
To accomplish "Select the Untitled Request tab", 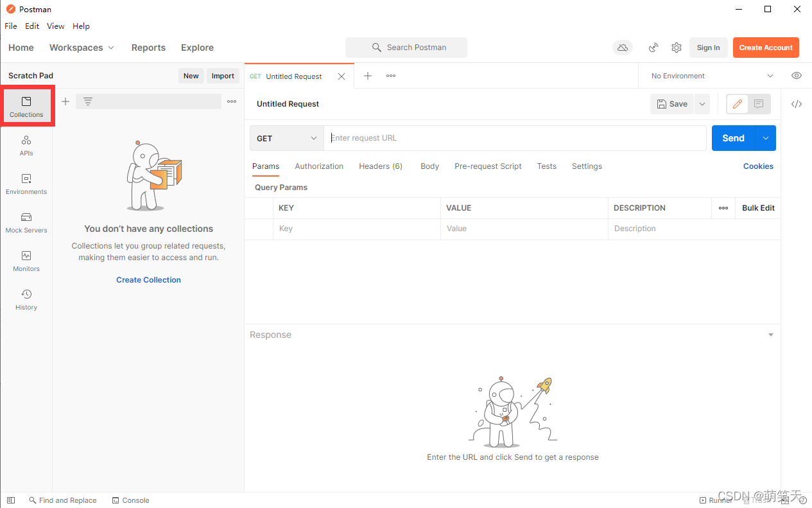I will point(294,76).
